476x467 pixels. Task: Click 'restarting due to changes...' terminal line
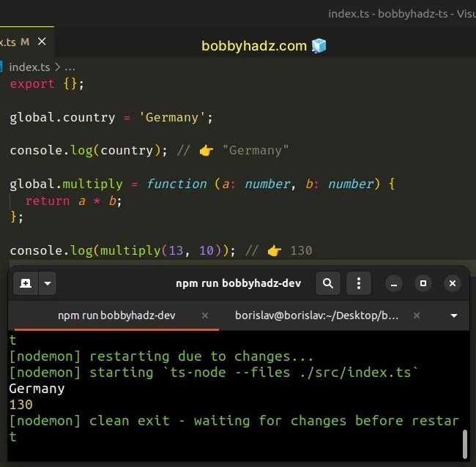(161, 356)
